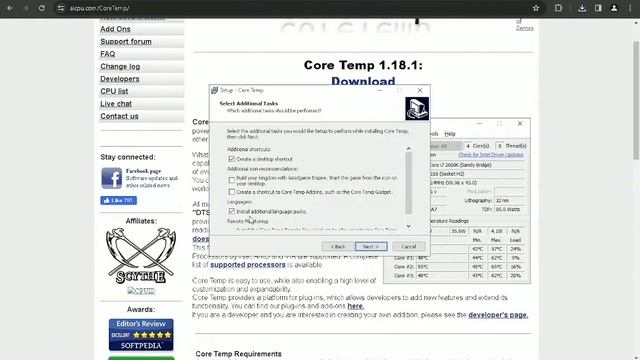Image resolution: width=640 pixels, height=360 pixels.
Task: Open the Change log menu link
Action: pos(120,67)
